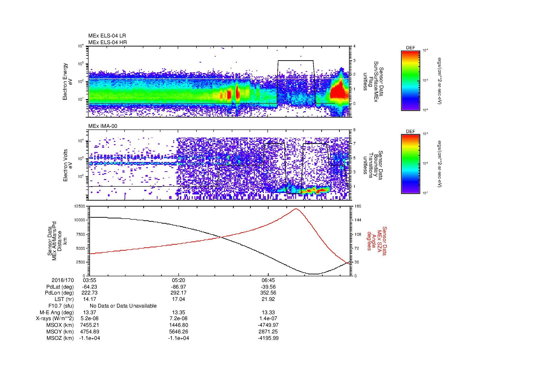Click the 'MEx ELS-04 LR' plot title
Viewport: 555px width, 392px height.
point(107,36)
